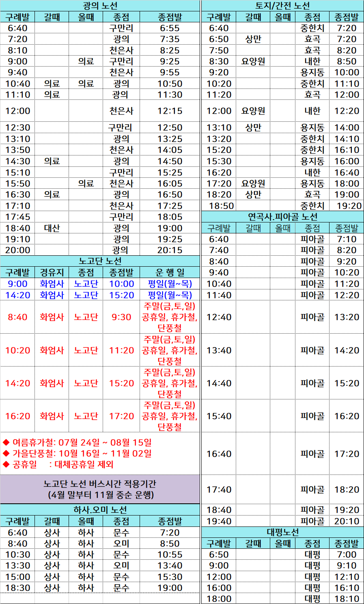Select the 가을단풍철 10월 16일 note

[x=77, y=453]
